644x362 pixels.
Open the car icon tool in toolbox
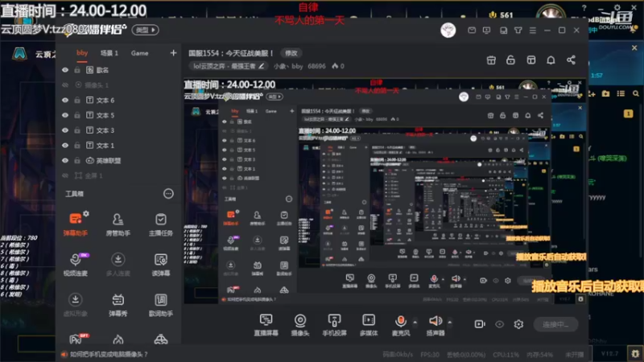160,339
